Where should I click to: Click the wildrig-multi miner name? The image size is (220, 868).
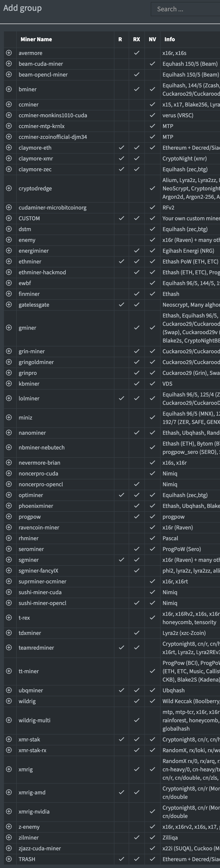(34, 720)
